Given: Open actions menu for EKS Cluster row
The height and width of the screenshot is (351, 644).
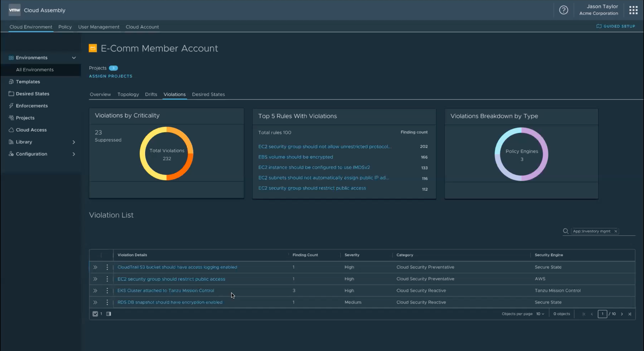Looking at the screenshot, I should pyautogui.click(x=107, y=291).
